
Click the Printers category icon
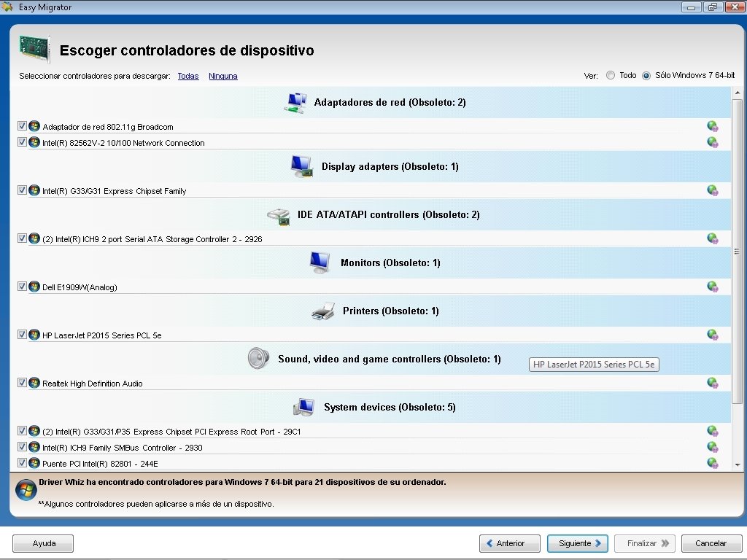tap(323, 311)
